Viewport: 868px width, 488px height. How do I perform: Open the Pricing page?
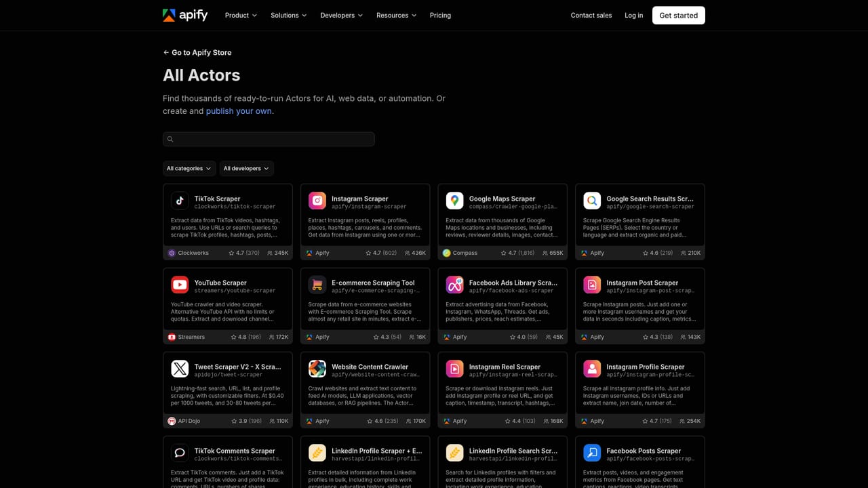tap(440, 15)
